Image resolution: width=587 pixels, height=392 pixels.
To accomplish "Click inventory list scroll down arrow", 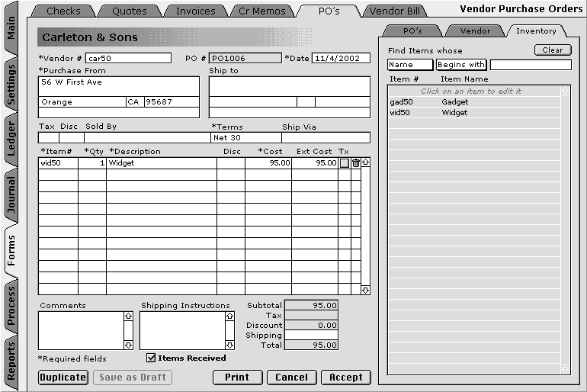I will pyautogui.click(x=565, y=370).
